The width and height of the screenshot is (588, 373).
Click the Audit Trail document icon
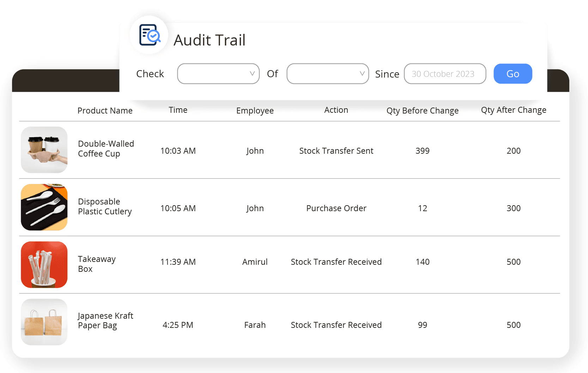pyautogui.click(x=149, y=35)
